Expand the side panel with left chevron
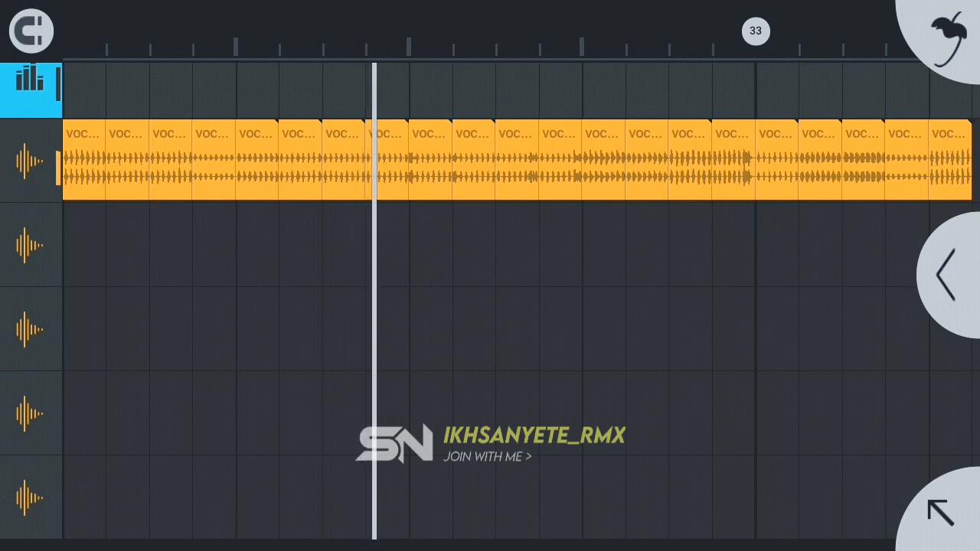The width and height of the screenshot is (980, 551). [x=947, y=275]
